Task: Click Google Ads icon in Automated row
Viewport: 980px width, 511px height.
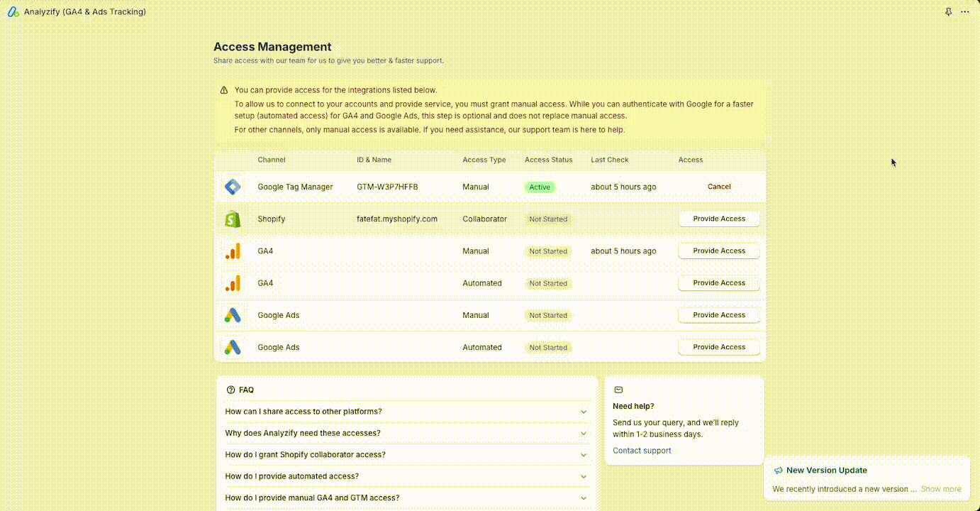Action: coord(233,347)
